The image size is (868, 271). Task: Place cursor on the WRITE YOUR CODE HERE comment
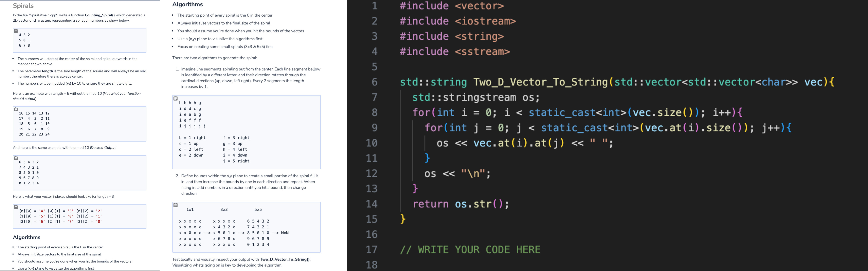470,249
